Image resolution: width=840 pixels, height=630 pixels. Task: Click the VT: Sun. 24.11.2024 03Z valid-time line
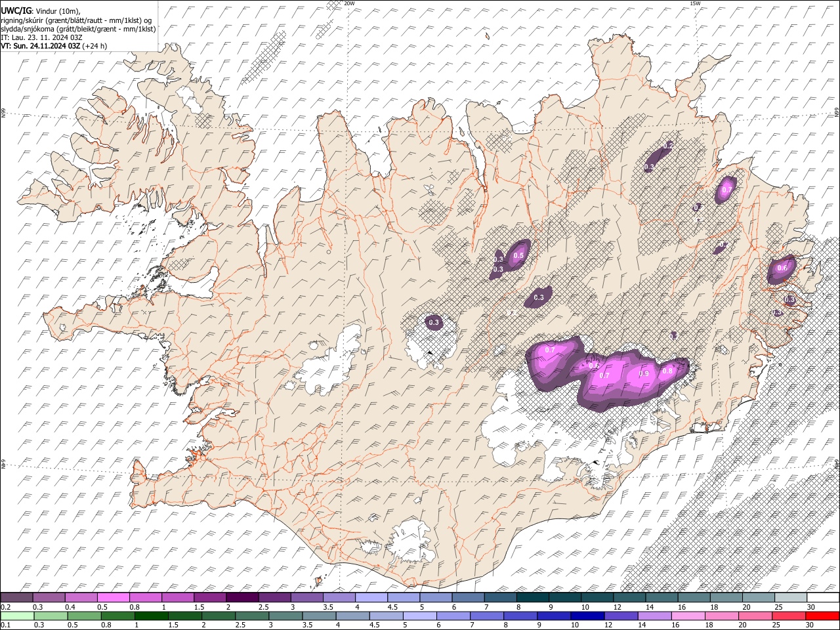pos(54,46)
